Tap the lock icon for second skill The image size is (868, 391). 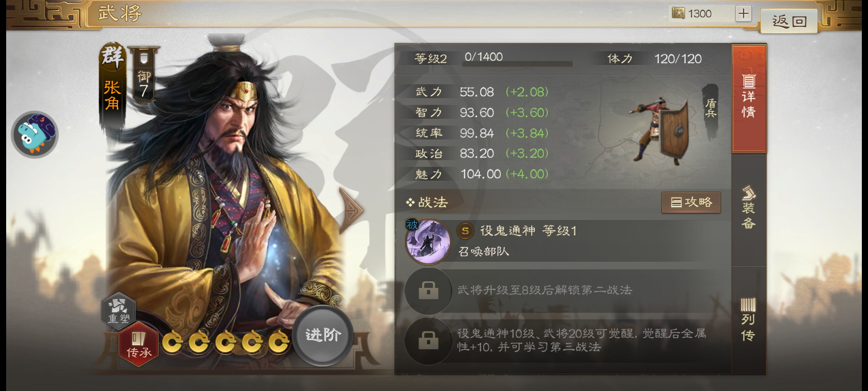(x=429, y=291)
